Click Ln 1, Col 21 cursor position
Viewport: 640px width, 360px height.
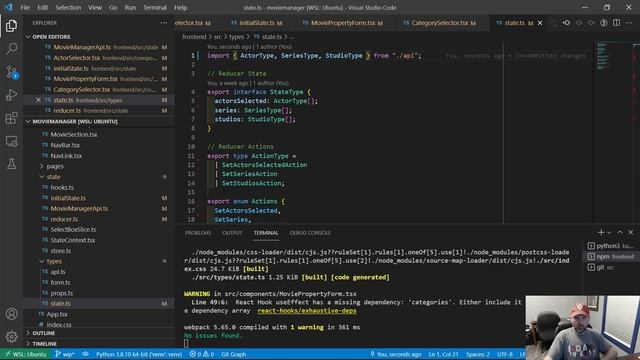click(x=443, y=354)
